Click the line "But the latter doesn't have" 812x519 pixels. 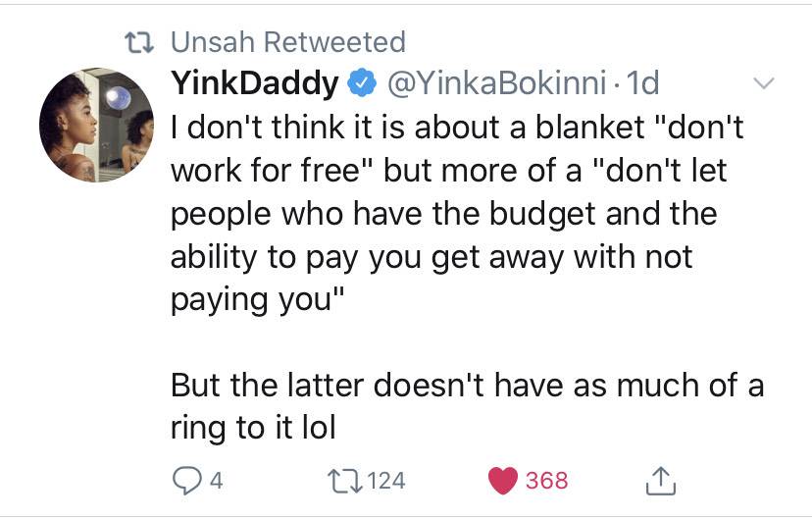(x=467, y=386)
